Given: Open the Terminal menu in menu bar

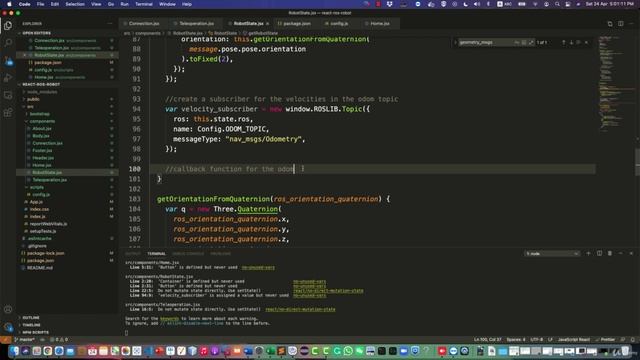Looking at the screenshot, I should tap(144, 4).
